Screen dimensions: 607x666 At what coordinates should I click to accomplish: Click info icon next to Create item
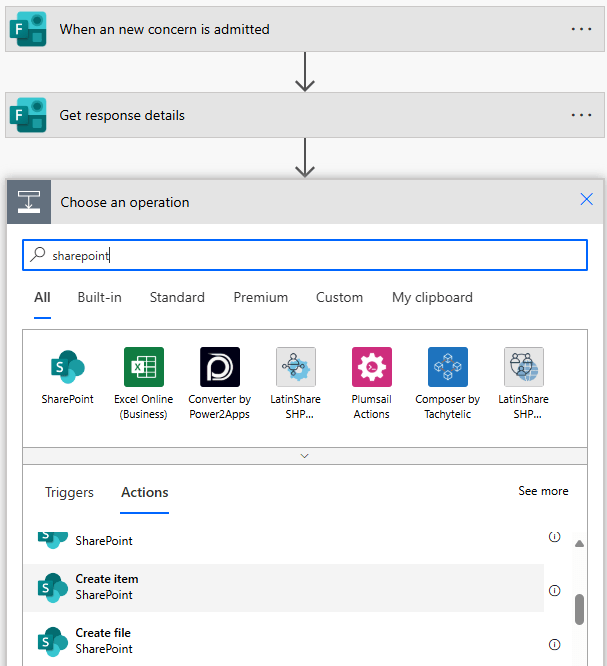[x=554, y=590]
